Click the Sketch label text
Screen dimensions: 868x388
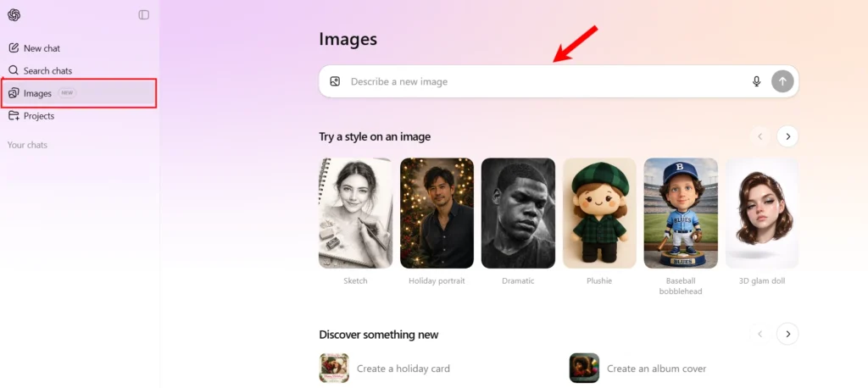click(x=355, y=280)
